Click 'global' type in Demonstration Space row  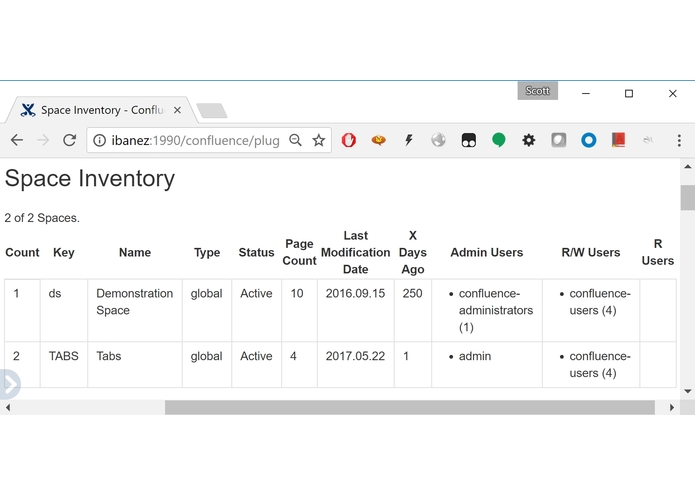tap(207, 294)
